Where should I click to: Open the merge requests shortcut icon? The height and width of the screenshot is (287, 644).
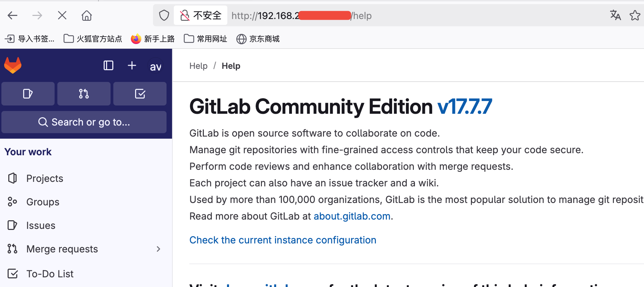[x=84, y=93]
